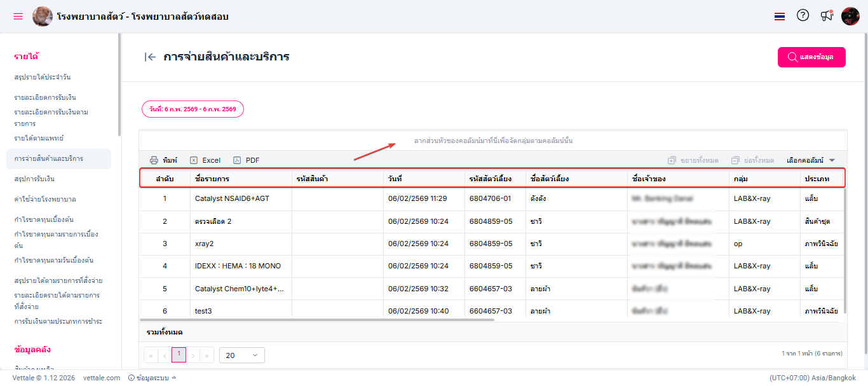This screenshot has width=868, height=386.
Task: Export the table to Excel
Action: [205, 160]
